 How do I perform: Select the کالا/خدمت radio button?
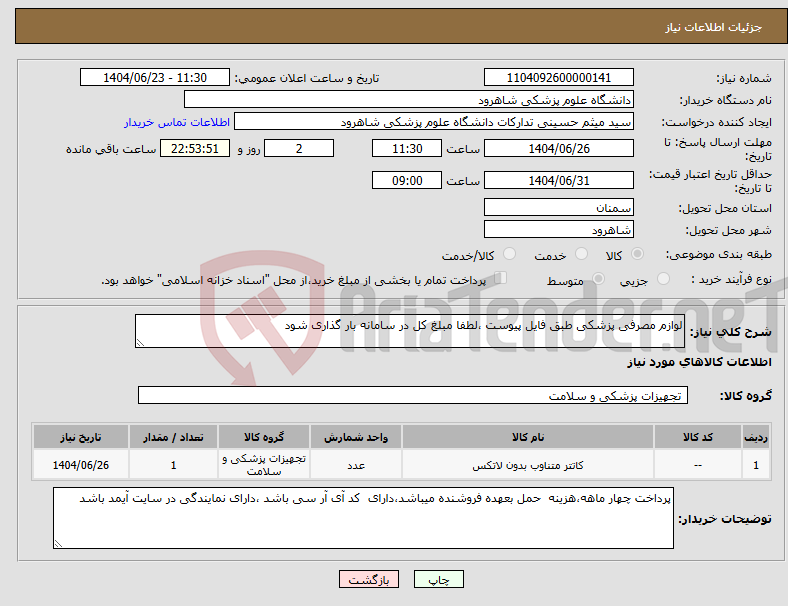pyautogui.click(x=510, y=254)
